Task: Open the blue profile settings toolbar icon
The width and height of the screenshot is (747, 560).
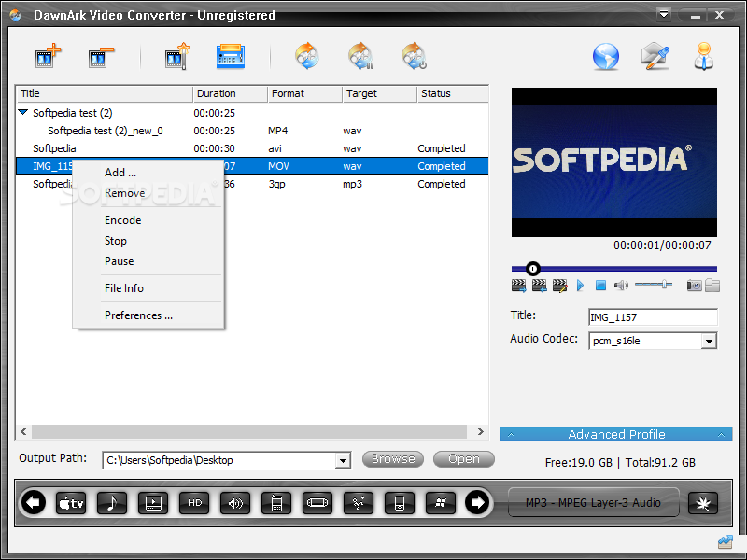Action: 231,57
